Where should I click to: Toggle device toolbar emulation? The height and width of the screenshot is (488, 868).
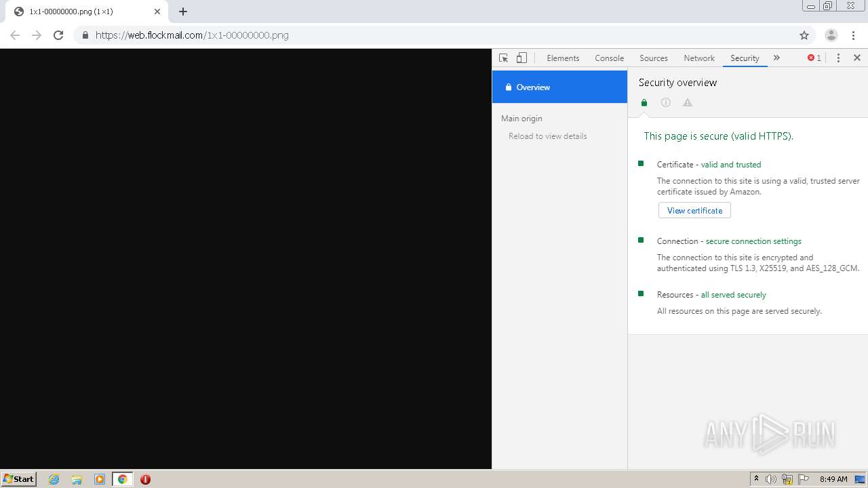click(521, 58)
